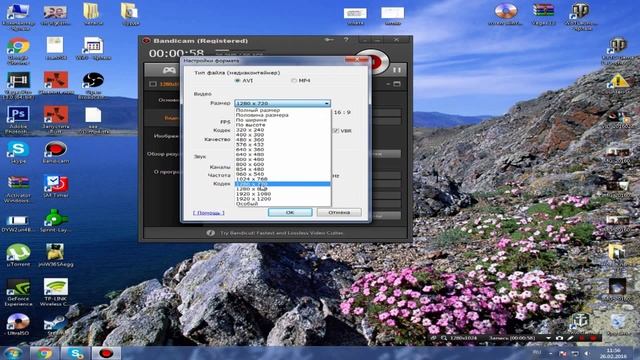The height and width of the screenshot is (360, 640).
Task: Open Skype desktop shortcut
Action: click(18, 153)
